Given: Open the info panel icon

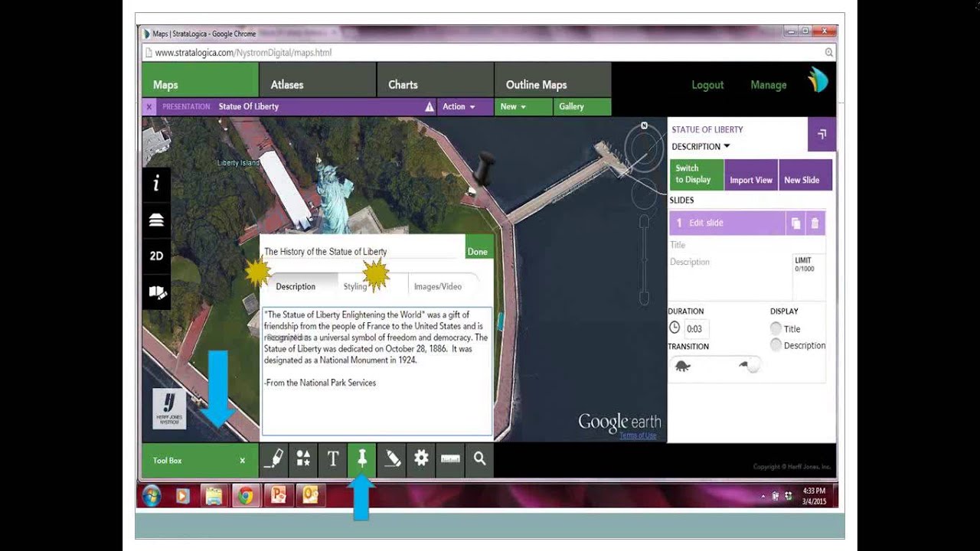Looking at the screenshot, I should pyautogui.click(x=156, y=183).
